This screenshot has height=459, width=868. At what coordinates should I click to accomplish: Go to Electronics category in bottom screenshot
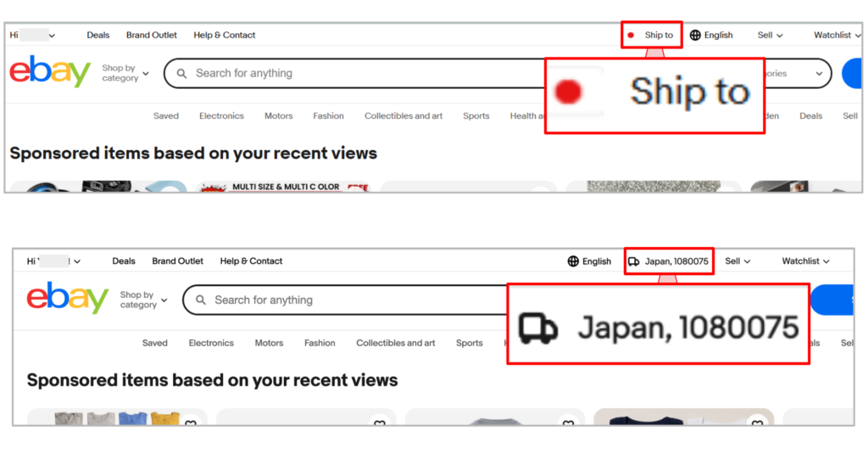coord(211,343)
